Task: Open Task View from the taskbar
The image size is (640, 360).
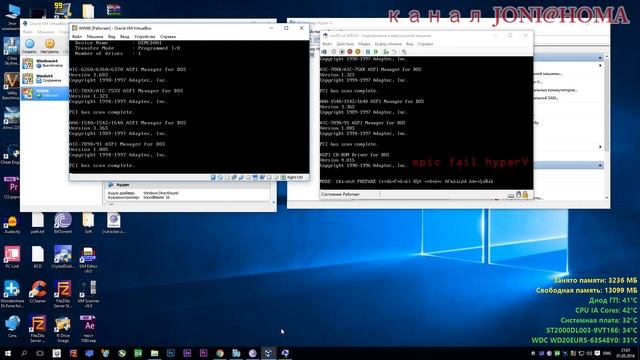Action: pyautogui.click(x=40, y=353)
